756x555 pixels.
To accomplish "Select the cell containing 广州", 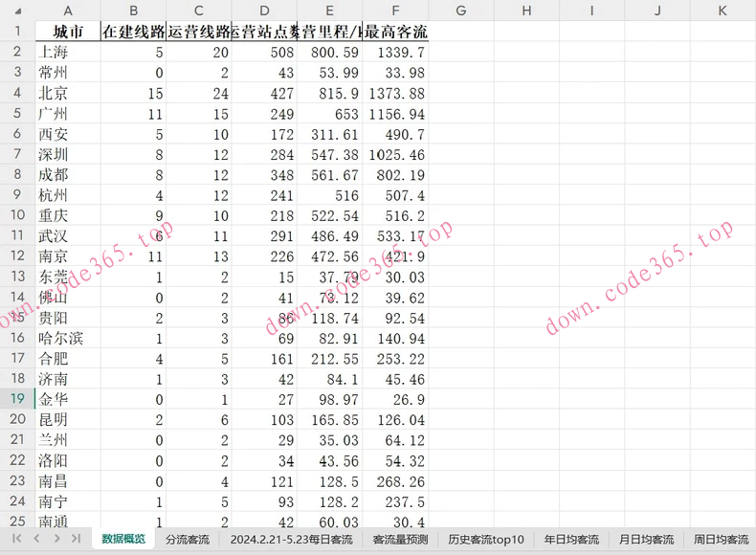I will tap(68, 114).
